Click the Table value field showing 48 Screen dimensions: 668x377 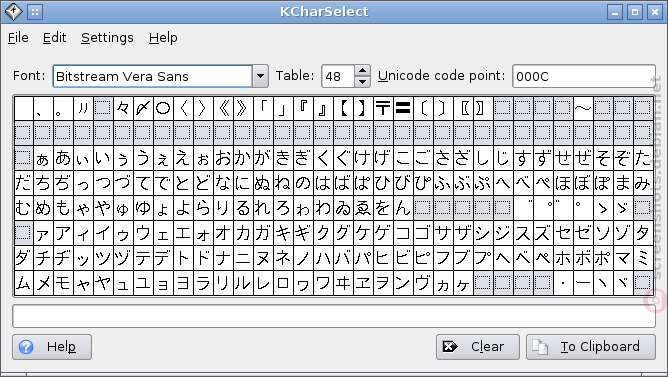tap(338, 76)
